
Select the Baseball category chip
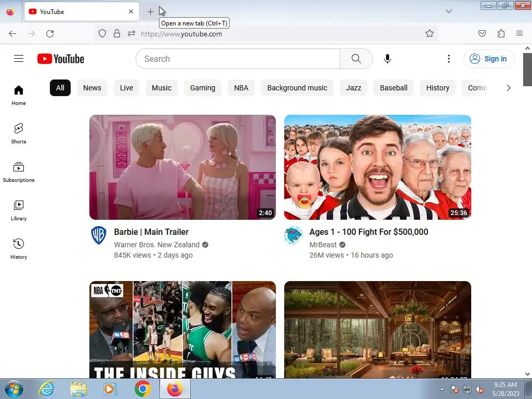394,88
